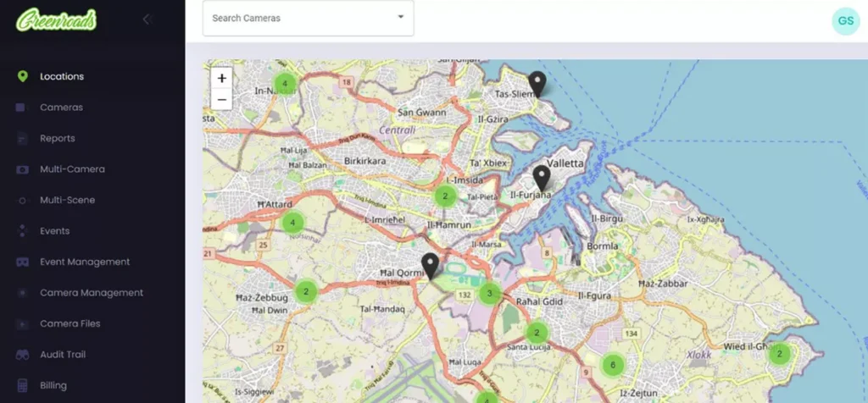Collapse the sidebar with the chevron arrow
Image resolution: width=868 pixels, height=403 pixels.
pos(147,19)
